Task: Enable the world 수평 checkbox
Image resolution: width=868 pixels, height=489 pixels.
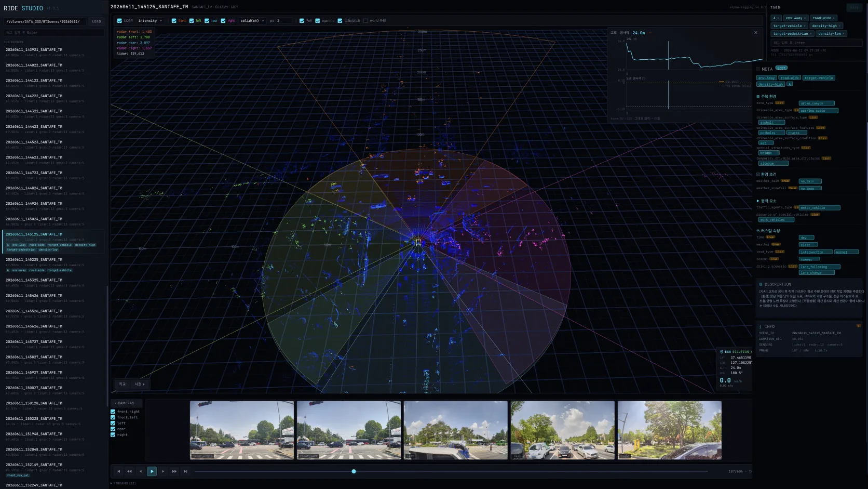Action: [365, 21]
